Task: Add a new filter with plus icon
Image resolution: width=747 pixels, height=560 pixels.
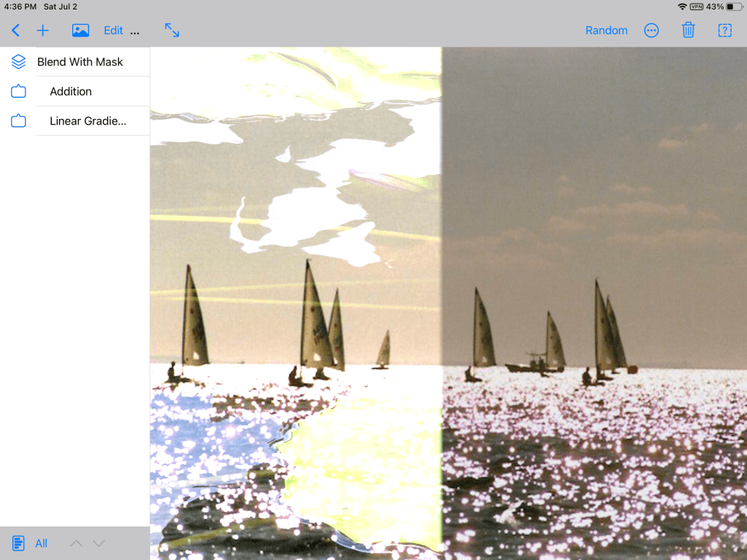Action: coord(43,31)
